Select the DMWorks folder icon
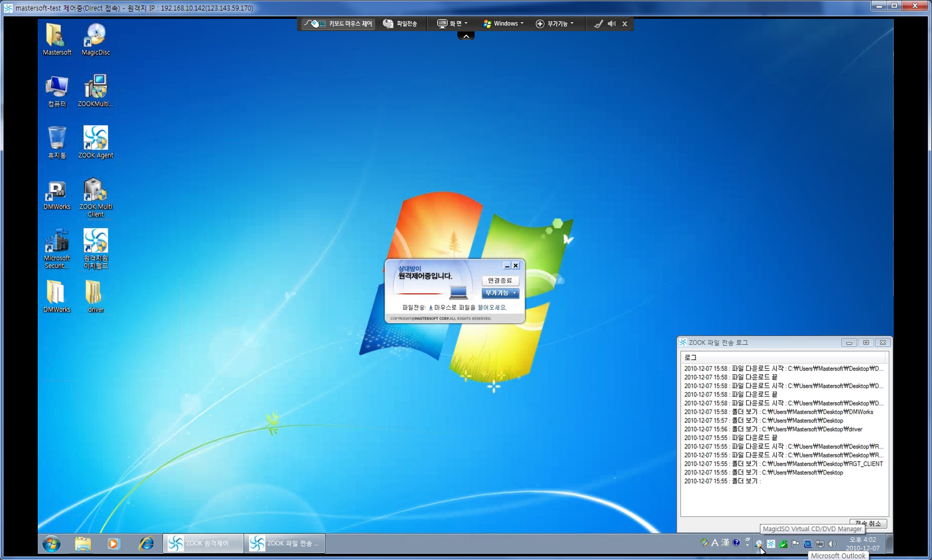 click(57, 297)
